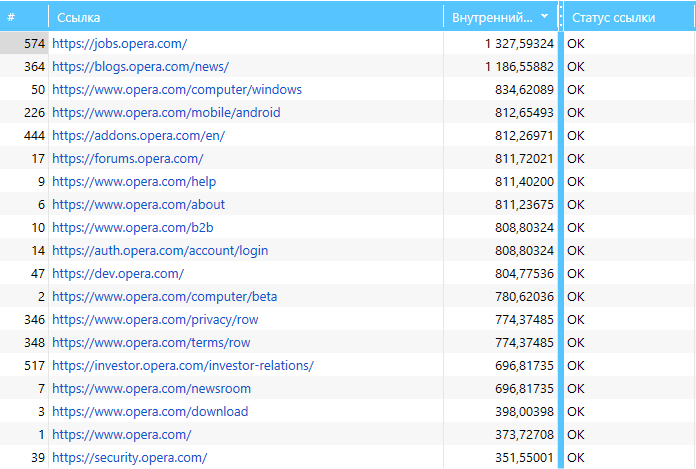Select row number 517

[x=34, y=366]
